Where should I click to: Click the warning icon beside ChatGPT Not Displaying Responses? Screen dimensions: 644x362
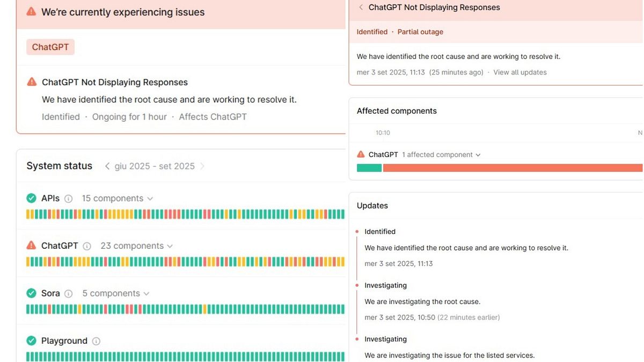32,82
